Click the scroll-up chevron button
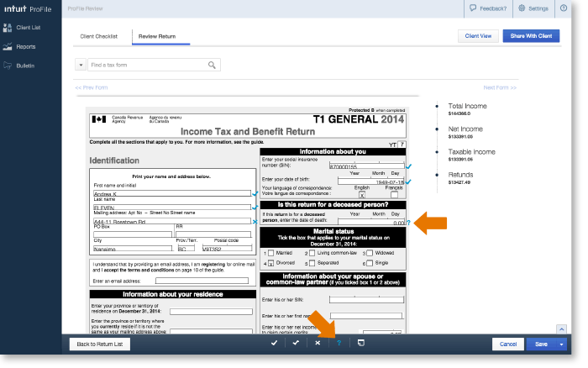The image size is (588, 368). click(x=561, y=329)
